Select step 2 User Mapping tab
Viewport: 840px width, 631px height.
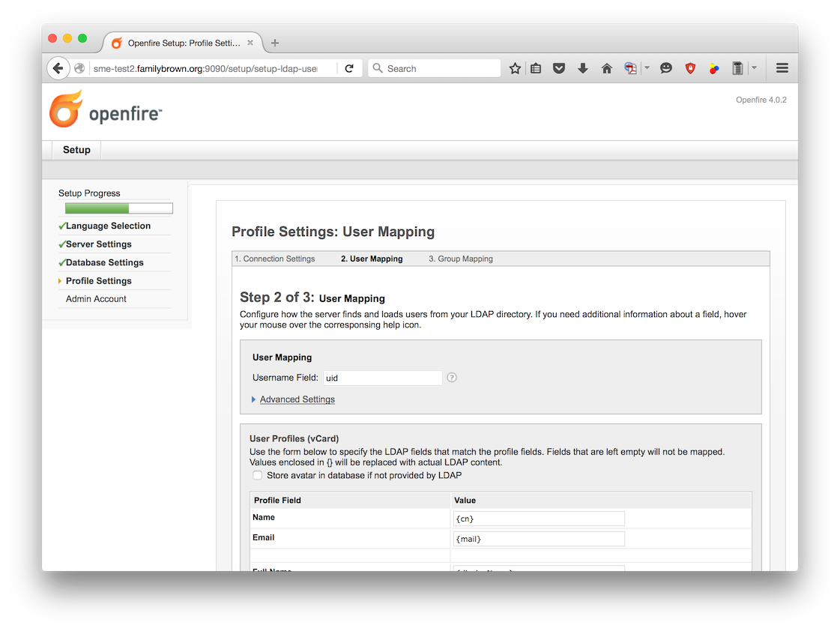[x=372, y=259]
